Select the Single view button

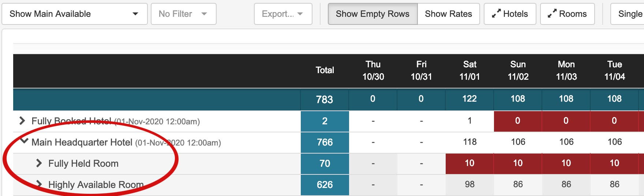[628, 14]
